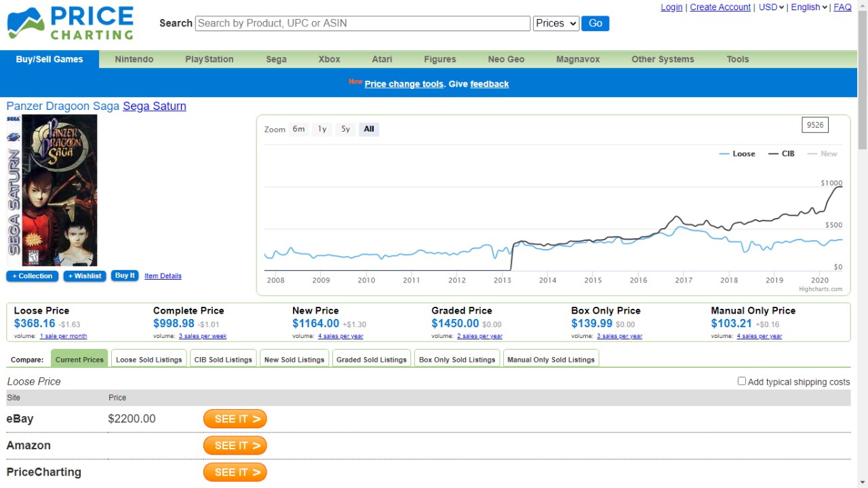The image size is (868, 488).
Task: Open New Price 4 sales per year link
Action: point(340,336)
